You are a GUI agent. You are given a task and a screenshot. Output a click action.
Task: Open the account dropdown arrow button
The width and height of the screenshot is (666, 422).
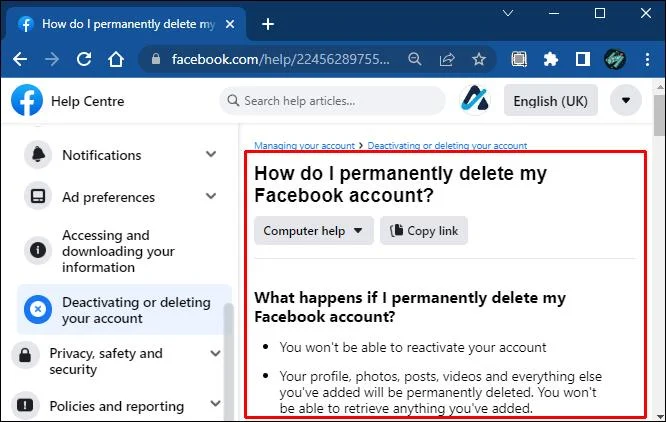click(626, 101)
